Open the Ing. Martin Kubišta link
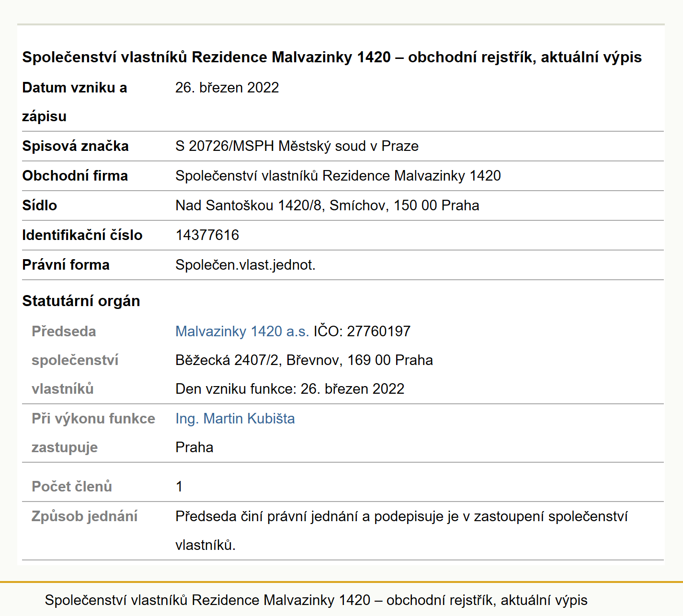 (x=235, y=419)
